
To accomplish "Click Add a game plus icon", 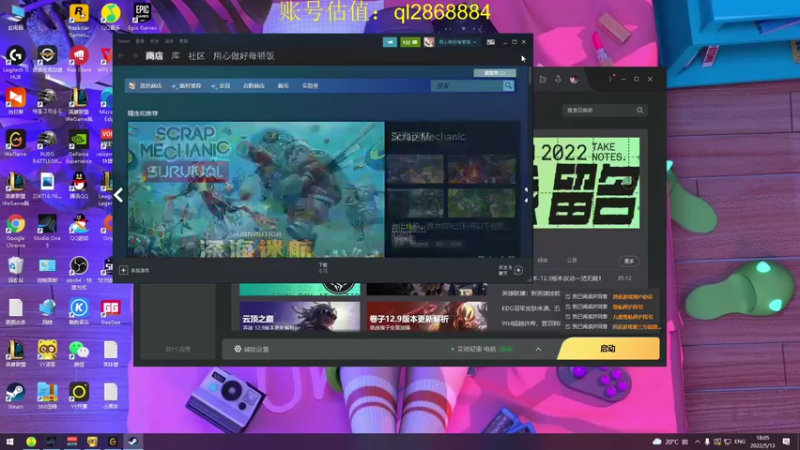I will click(x=123, y=270).
